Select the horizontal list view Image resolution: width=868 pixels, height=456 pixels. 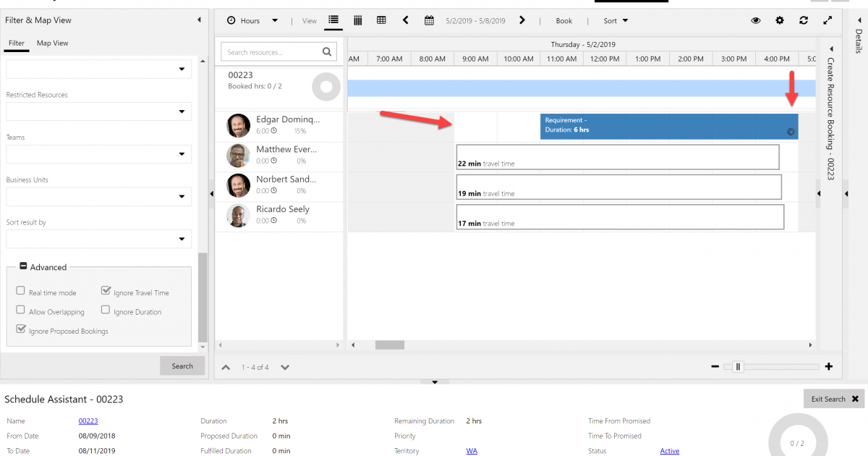pyautogui.click(x=333, y=20)
